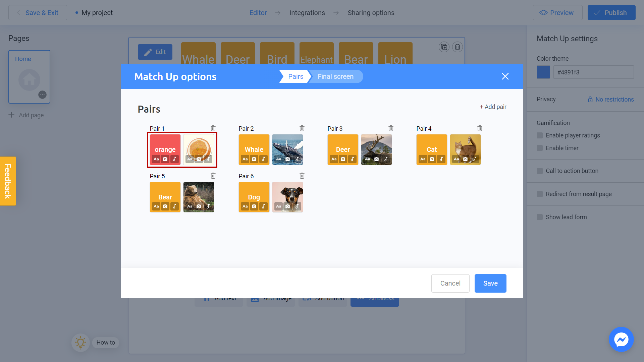Click the image upload icon on Cat label card
The image size is (644, 362).
[432, 159]
